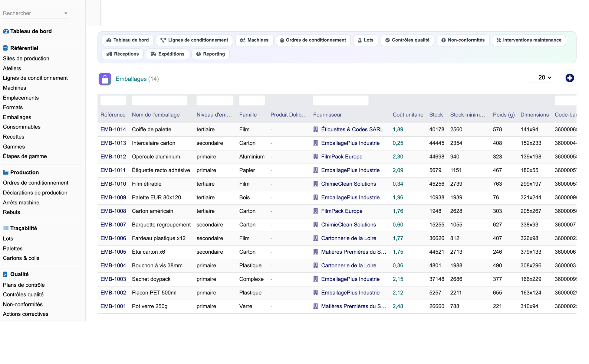The image size is (589, 364).
Task: Open Lignes de conditionnement tab
Action: pos(194,40)
